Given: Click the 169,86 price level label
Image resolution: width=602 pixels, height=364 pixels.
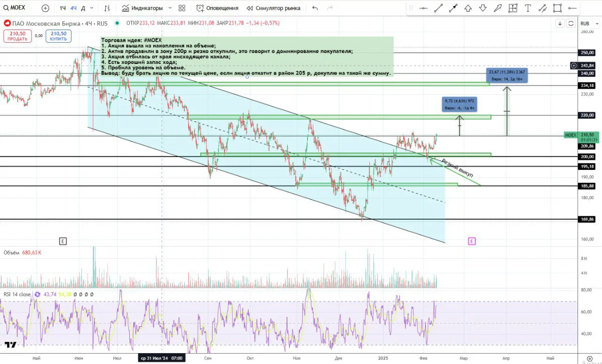Looking at the screenshot, I should (x=587, y=219).
